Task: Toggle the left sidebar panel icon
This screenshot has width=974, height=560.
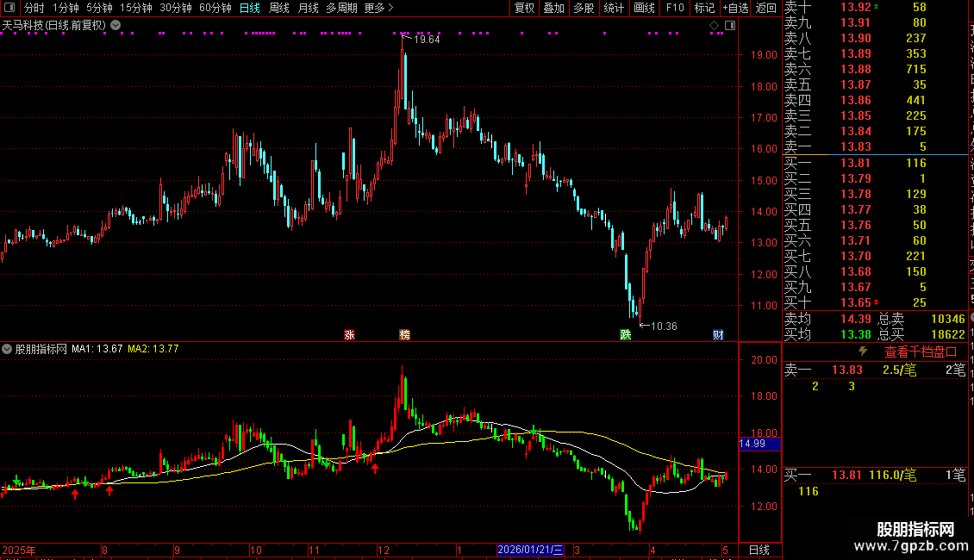Action: (x=9, y=8)
